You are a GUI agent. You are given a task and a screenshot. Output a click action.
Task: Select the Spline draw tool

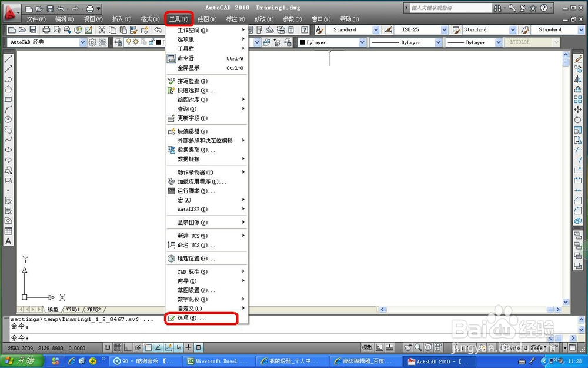8,140
